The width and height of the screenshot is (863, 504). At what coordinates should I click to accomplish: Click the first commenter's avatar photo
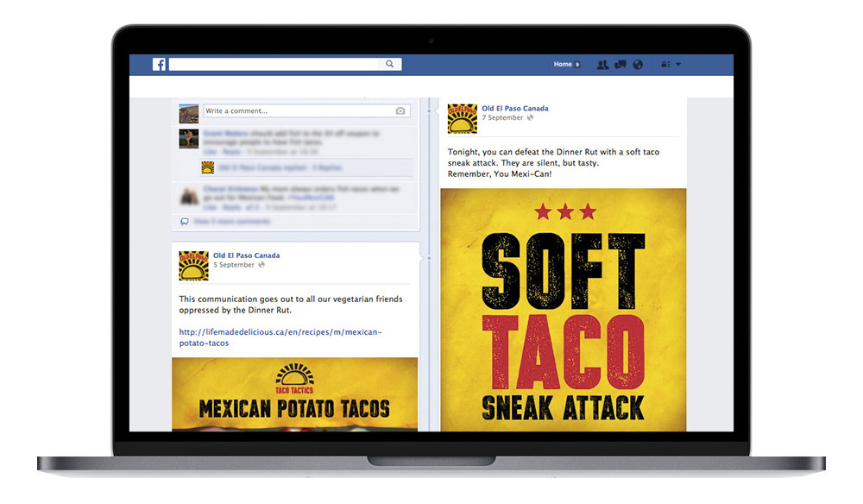click(189, 139)
